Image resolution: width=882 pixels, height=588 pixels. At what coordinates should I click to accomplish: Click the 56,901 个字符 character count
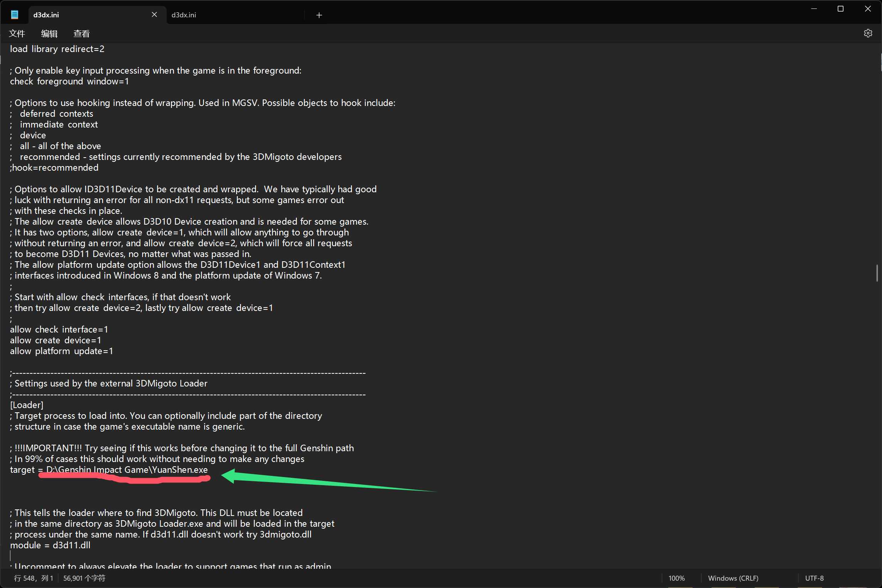pyautogui.click(x=84, y=578)
